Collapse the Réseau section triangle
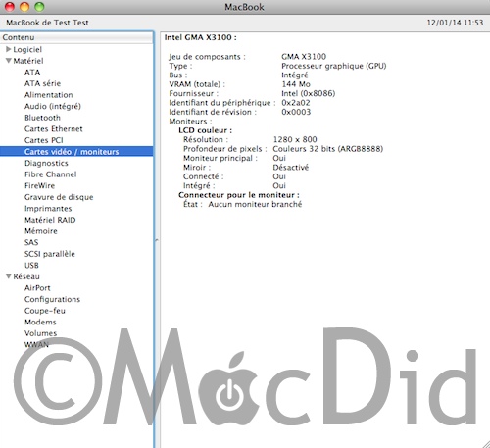Viewport: 490px width, 448px height. (9, 276)
